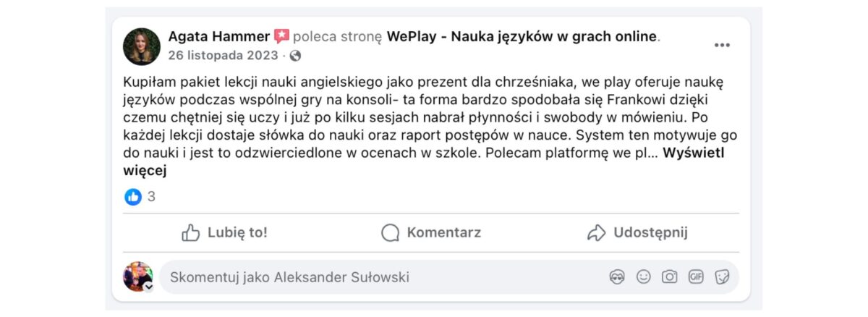Open the sticker picker icon

pyautogui.click(x=722, y=277)
